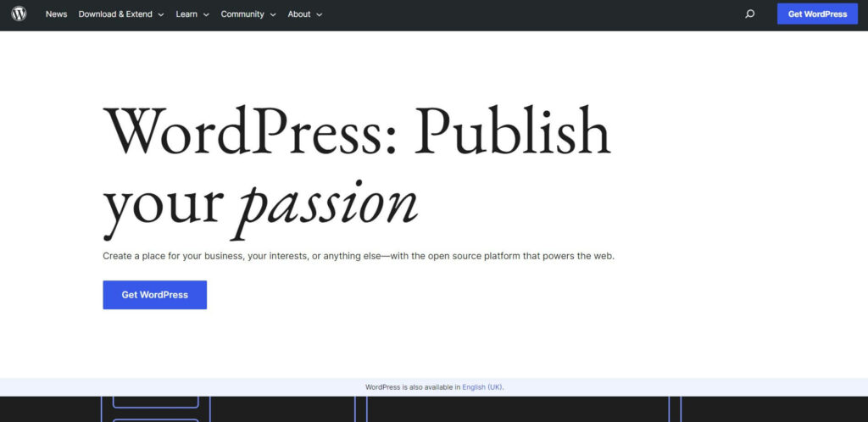The width and height of the screenshot is (868, 422).
Task: Expand the Download & Extend chevron
Action: pyautogui.click(x=160, y=15)
